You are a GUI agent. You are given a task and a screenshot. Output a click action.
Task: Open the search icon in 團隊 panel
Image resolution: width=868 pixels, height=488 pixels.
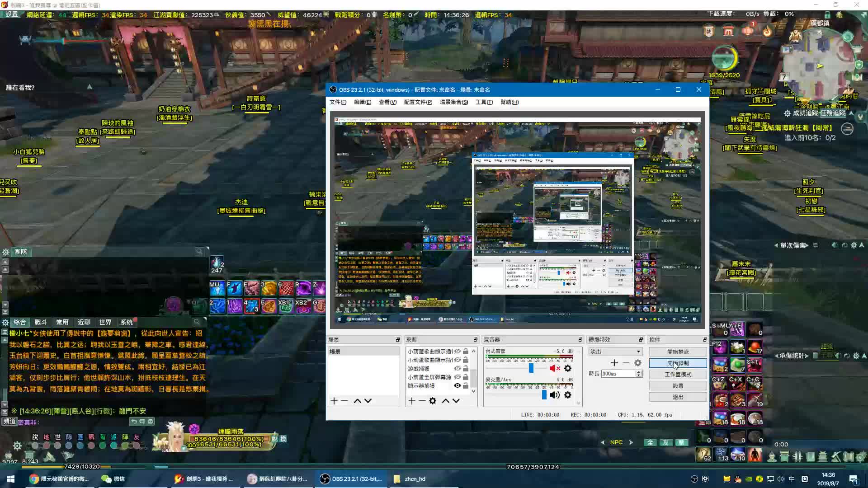point(199,252)
